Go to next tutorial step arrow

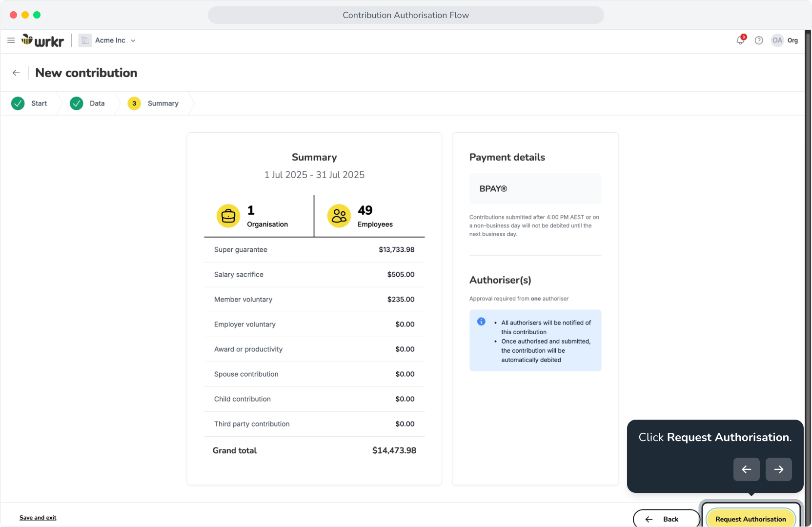[779, 469]
